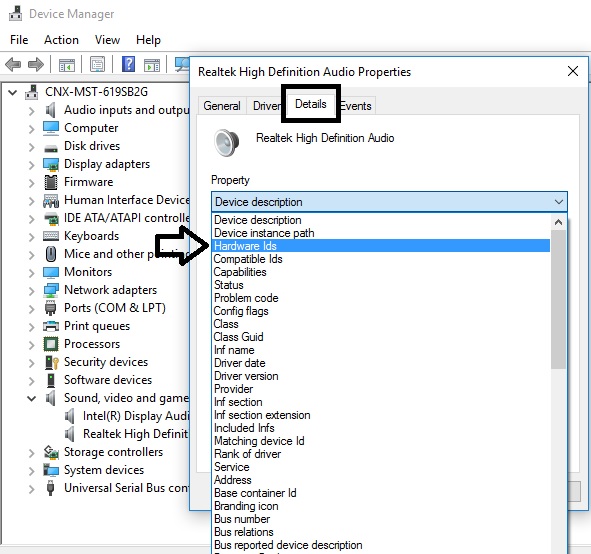Click the Print queues printer icon

(x=51, y=326)
